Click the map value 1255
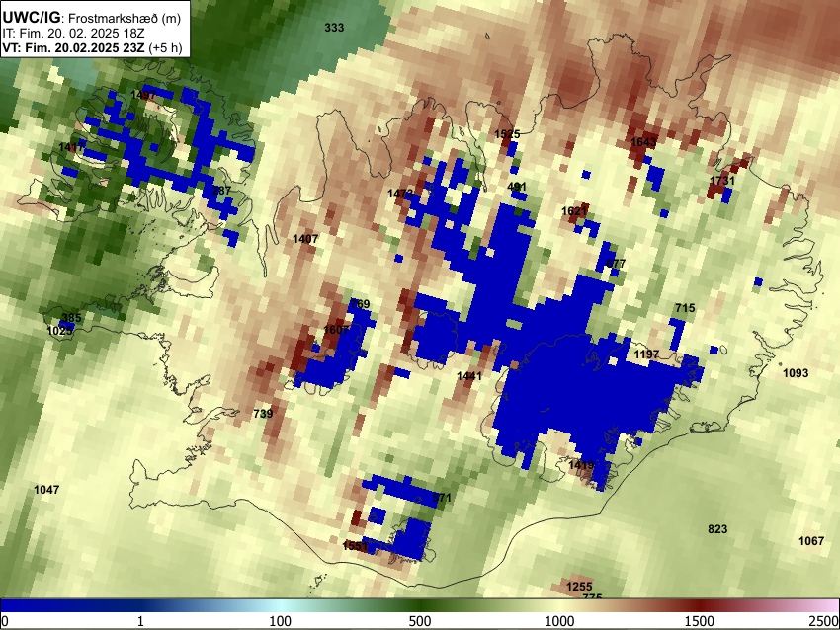 point(580,587)
